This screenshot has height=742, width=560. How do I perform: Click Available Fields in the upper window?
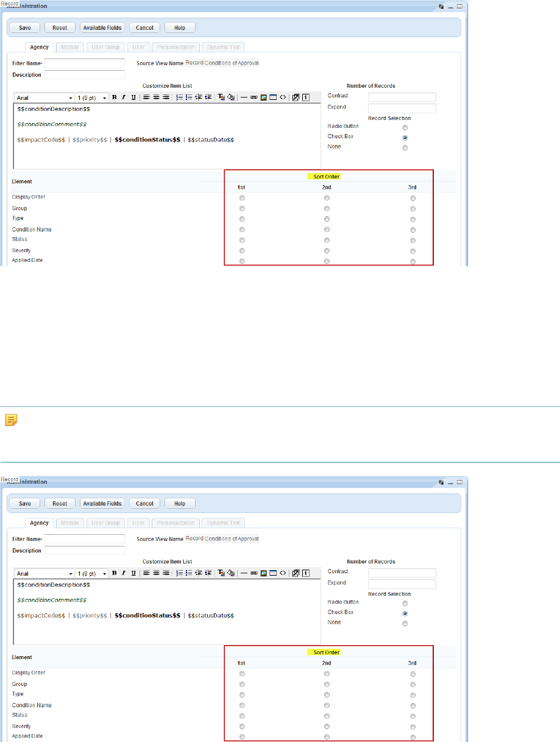pos(102,27)
